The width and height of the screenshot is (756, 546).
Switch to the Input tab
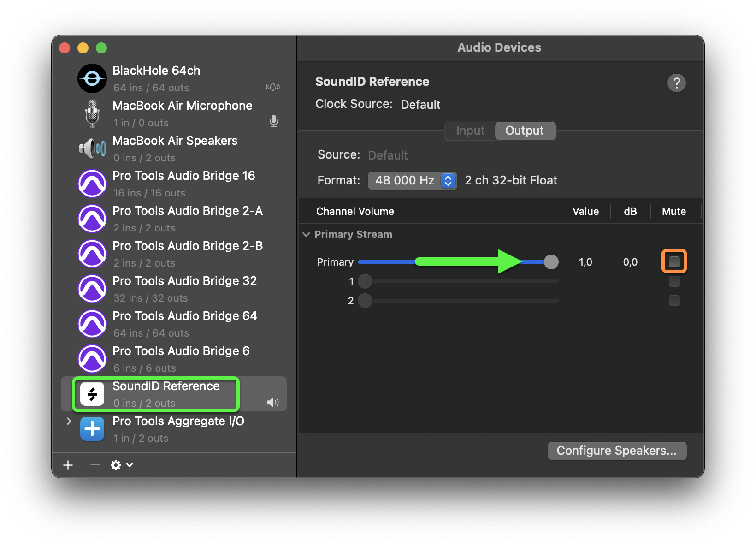[470, 131]
